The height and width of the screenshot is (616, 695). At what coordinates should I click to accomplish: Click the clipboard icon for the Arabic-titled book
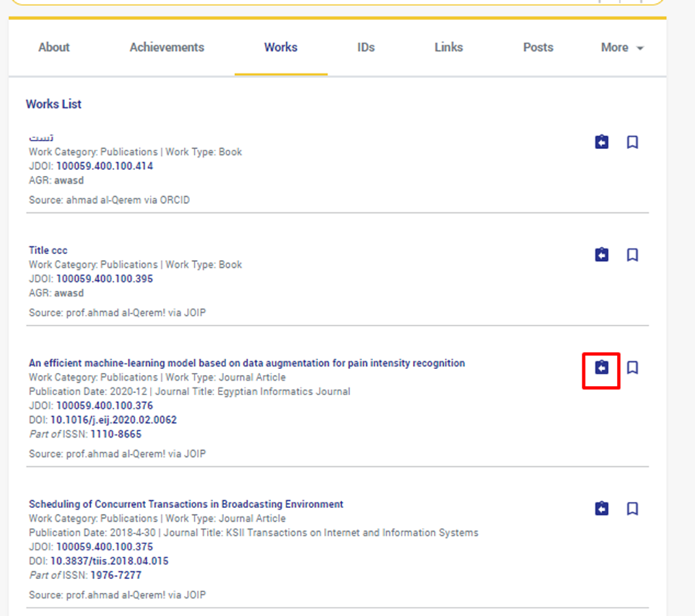coord(602,142)
